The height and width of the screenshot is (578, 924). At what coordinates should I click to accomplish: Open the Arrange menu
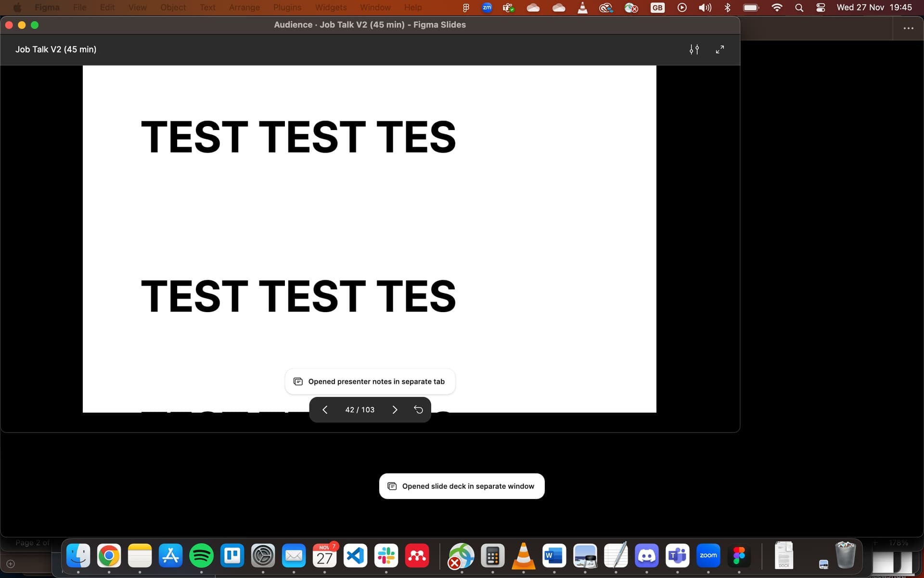click(244, 7)
